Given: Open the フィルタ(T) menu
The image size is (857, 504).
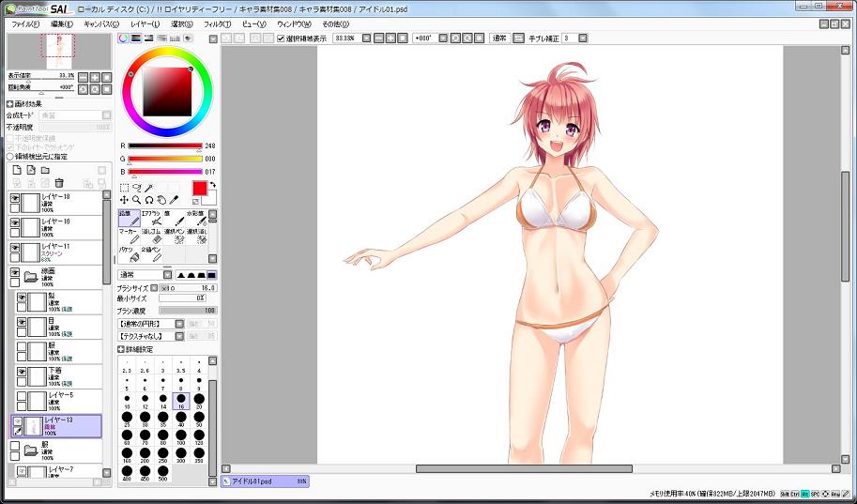Looking at the screenshot, I should (217, 23).
